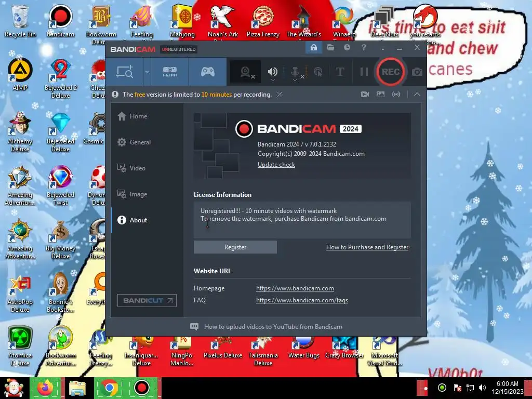Open output folder icon in title bar
This screenshot has height=399, width=532.
[x=330, y=47]
